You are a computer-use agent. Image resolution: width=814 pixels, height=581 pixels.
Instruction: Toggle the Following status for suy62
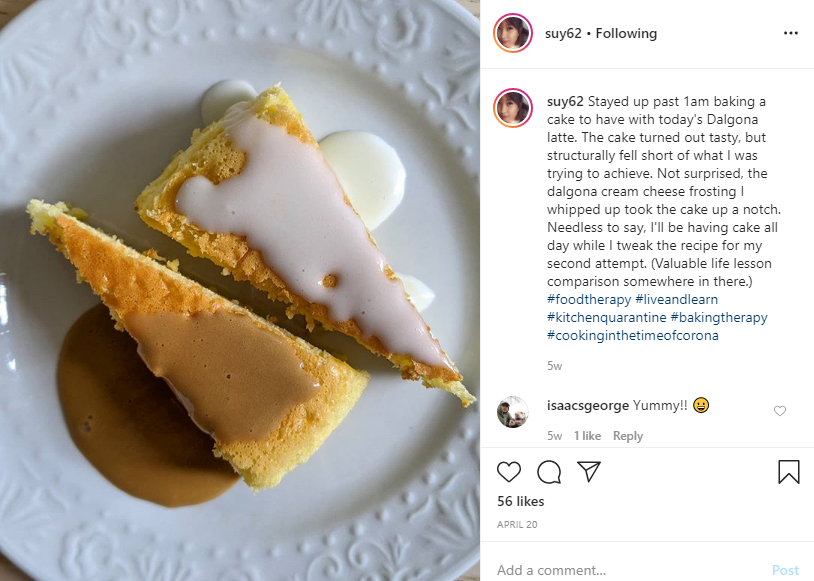626,33
